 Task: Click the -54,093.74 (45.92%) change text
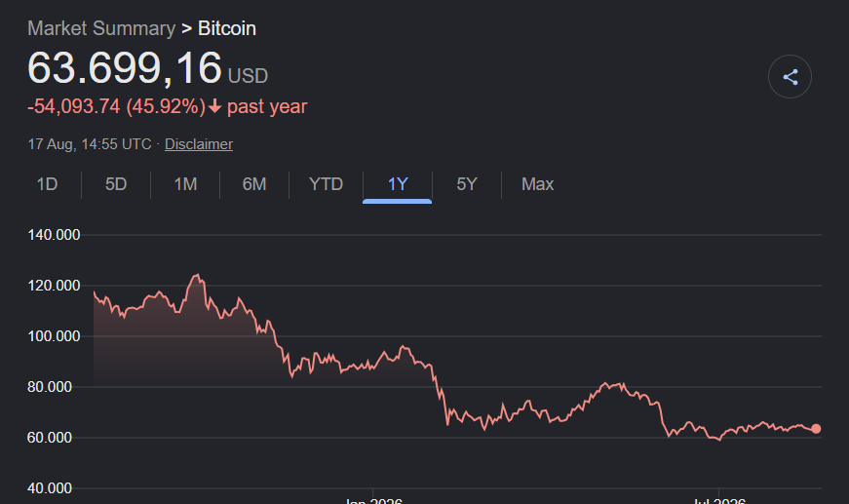tap(116, 106)
